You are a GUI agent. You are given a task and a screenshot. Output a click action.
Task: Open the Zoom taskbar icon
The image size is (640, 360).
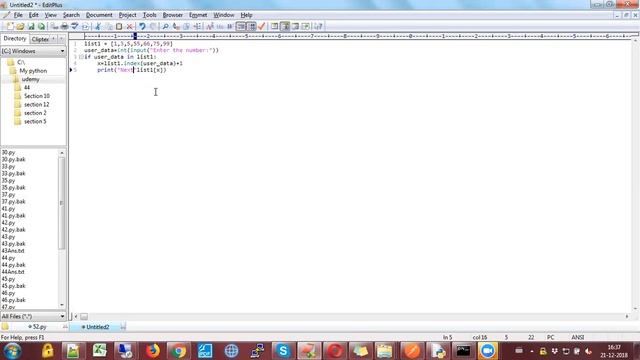pos(488,351)
